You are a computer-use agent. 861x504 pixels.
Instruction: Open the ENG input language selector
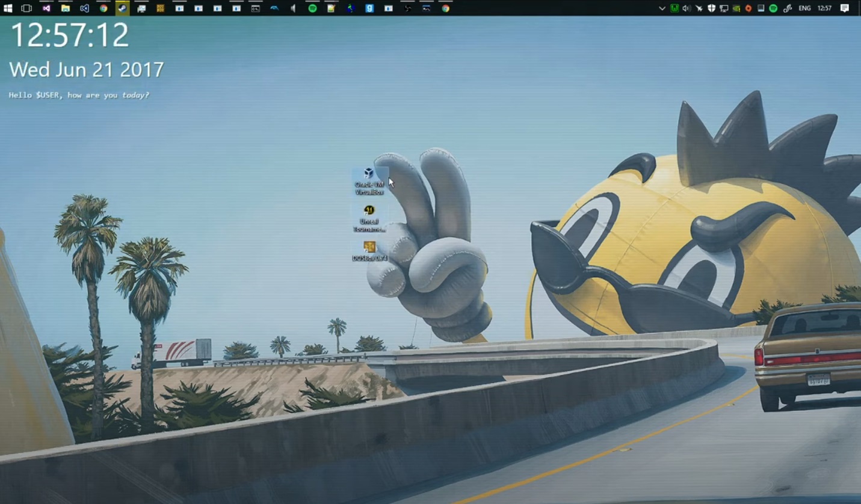804,8
